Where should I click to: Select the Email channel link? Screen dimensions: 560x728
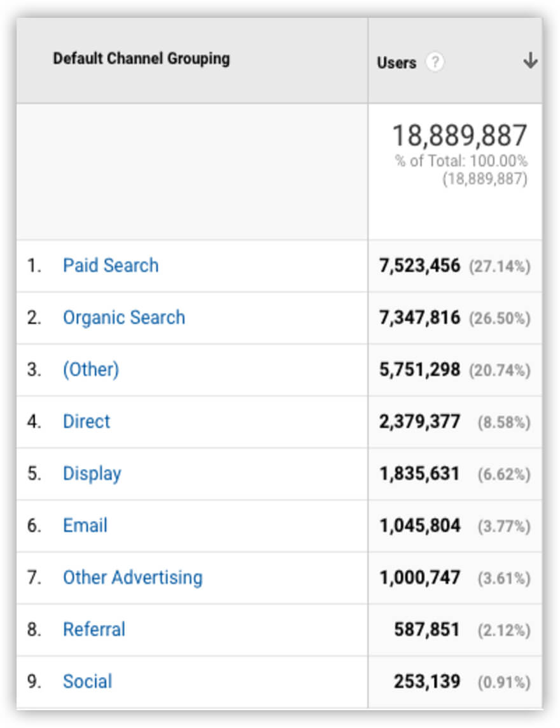pyautogui.click(x=85, y=526)
